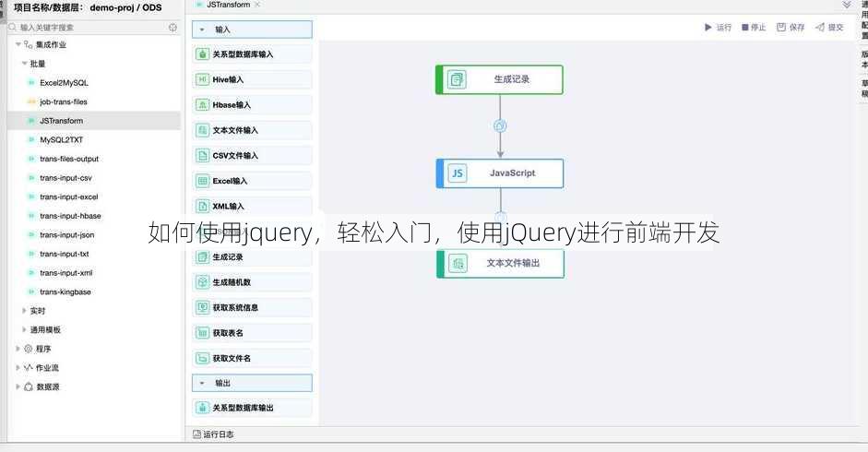
Task: Pick the Hbase输入 component icon
Action: tap(203, 104)
